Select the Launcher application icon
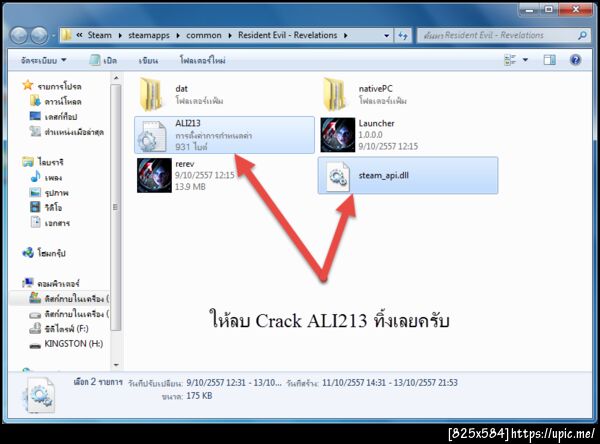 (x=338, y=135)
